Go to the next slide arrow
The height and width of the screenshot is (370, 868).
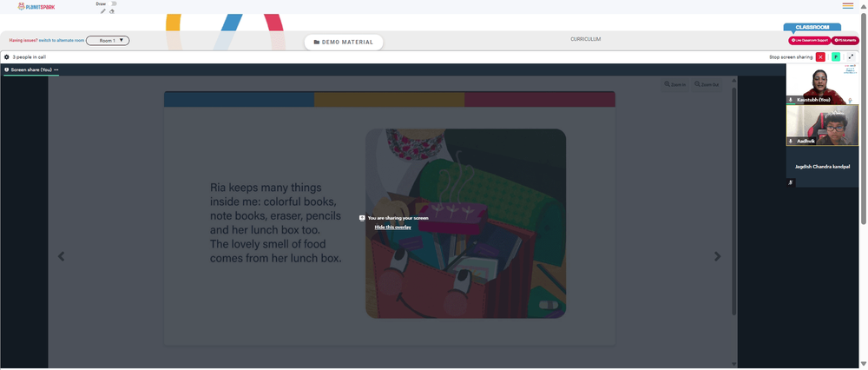point(718,256)
